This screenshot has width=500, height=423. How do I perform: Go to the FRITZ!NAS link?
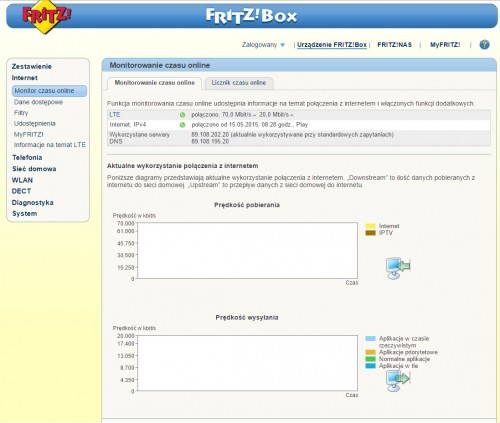[394, 45]
